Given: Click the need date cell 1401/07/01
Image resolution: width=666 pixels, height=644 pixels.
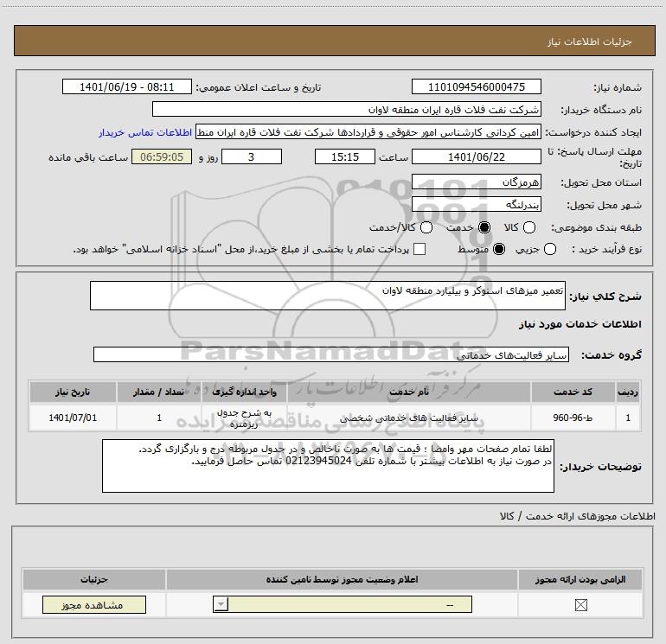Looking at the screenshot, I should pos(73,418).
